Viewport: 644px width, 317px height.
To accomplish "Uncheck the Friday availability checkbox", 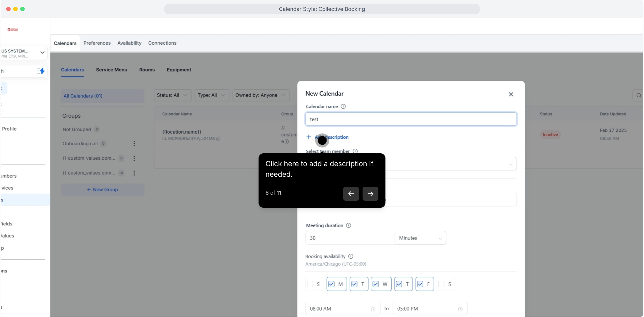I will pos(420,284).
